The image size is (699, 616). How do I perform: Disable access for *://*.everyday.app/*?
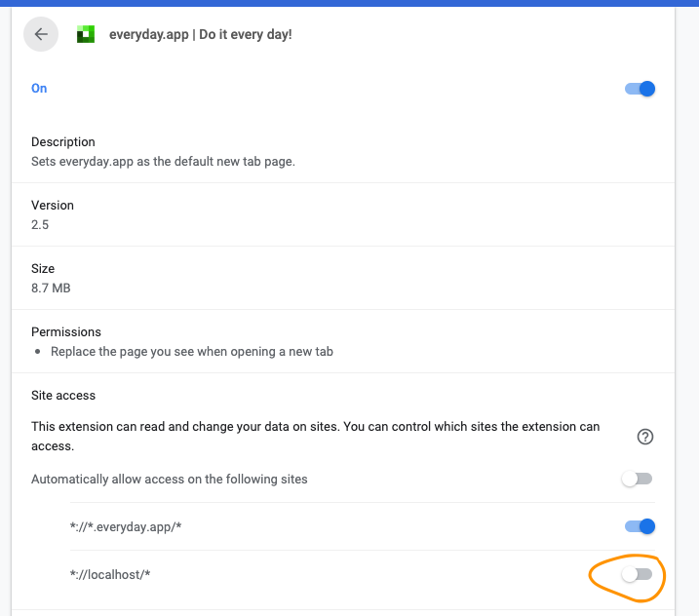[x=640, y=526]
